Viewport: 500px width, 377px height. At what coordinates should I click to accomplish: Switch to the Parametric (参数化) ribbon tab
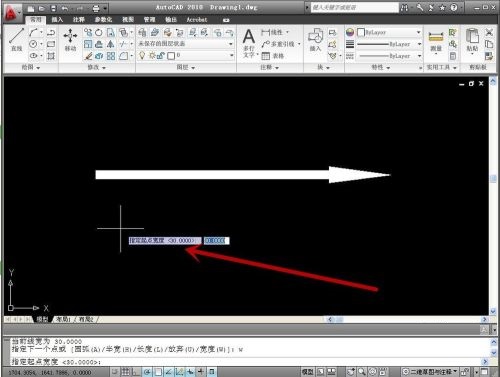[x=103, y=20]
